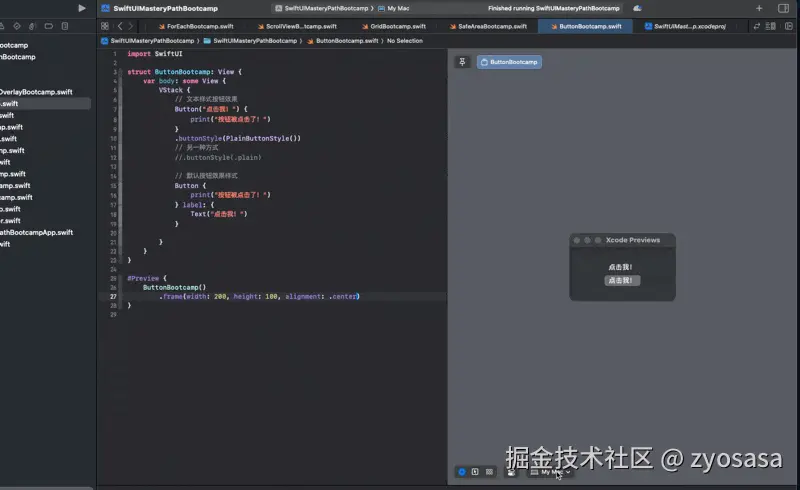Click the project title SwiftUIMasteryPathBootcamp
The height and width of the screenshot is (490, 800).
tap(165, 8)
